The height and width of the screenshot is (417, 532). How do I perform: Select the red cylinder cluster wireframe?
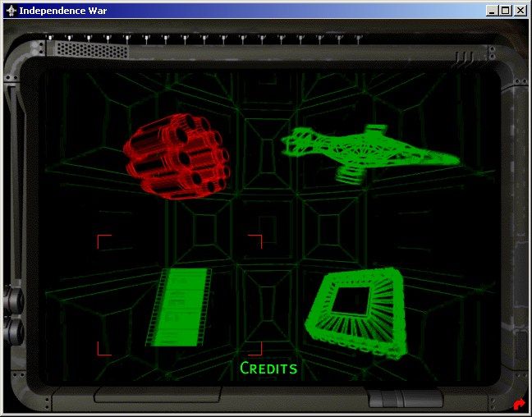177,156
